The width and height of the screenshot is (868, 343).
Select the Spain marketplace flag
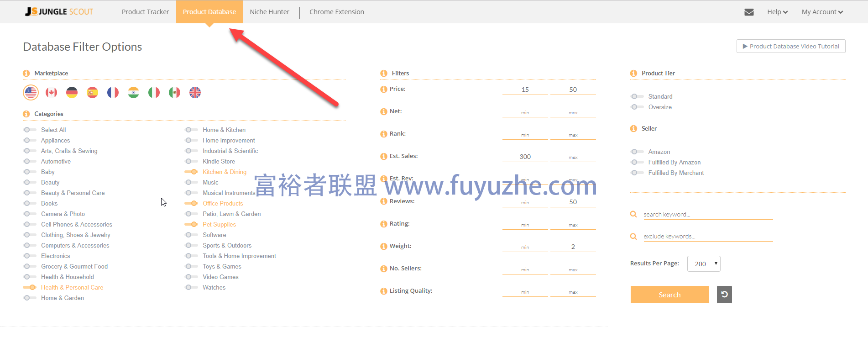pos(93,93)
